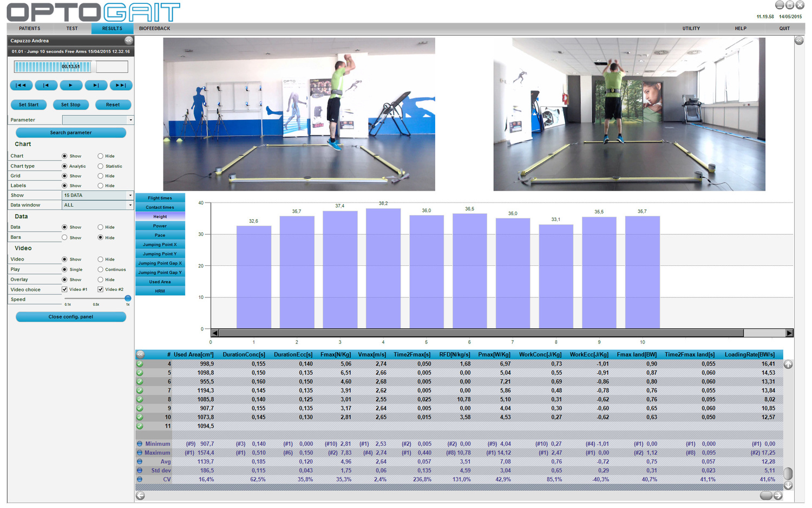Viewport: 812px width, 508px height.
Task: Switch to the Biofeedback tab
Action: (x=154, y=29)
